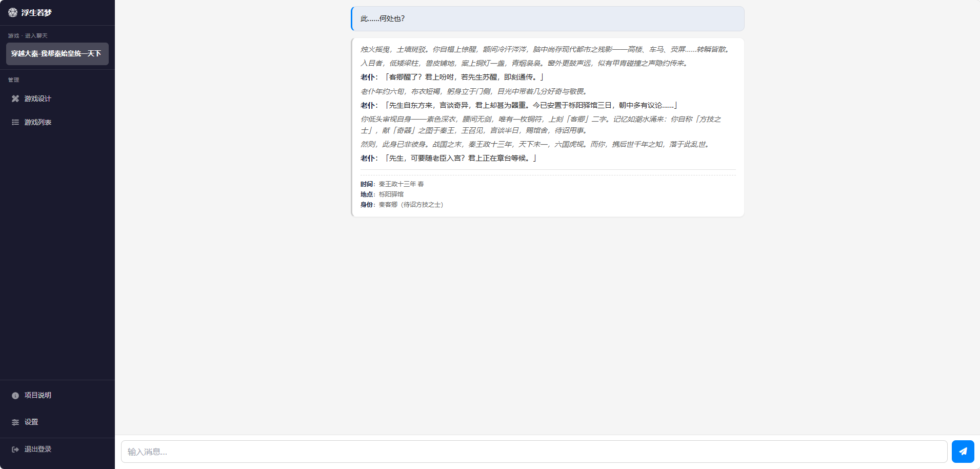980x469 pixels.
Task: Click the 退出登录 logout icon
Action: pyautogui.click(x=14, y=449)
